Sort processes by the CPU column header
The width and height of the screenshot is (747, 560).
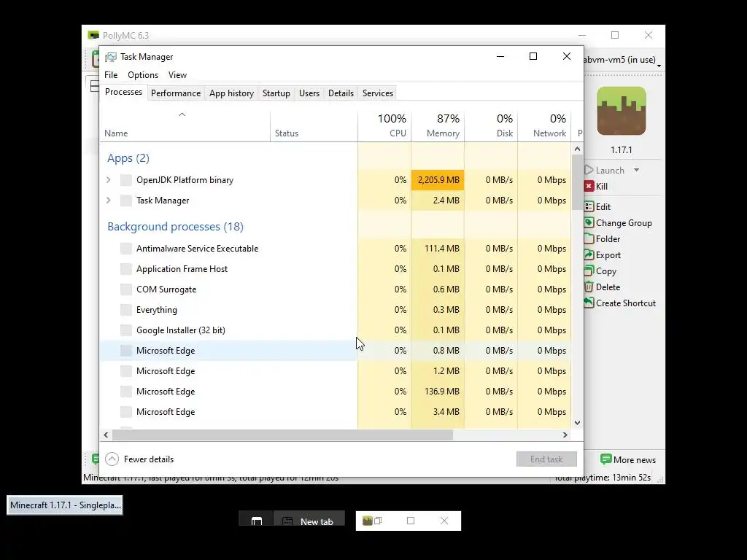[384, 125]
